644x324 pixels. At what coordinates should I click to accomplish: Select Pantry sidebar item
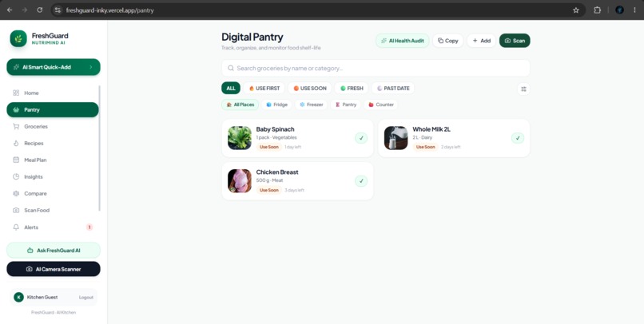53,110
